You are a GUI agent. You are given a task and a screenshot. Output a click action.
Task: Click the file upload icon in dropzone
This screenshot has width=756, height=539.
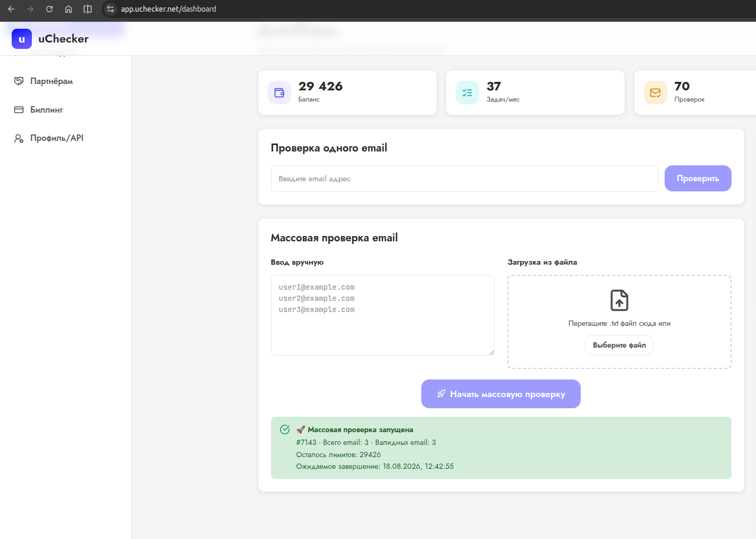619,300
